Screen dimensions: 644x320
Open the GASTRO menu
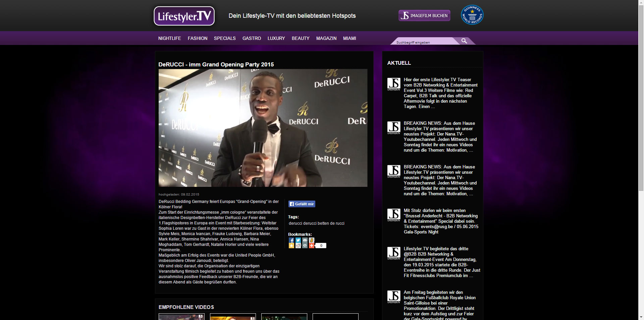click(252, 38)
